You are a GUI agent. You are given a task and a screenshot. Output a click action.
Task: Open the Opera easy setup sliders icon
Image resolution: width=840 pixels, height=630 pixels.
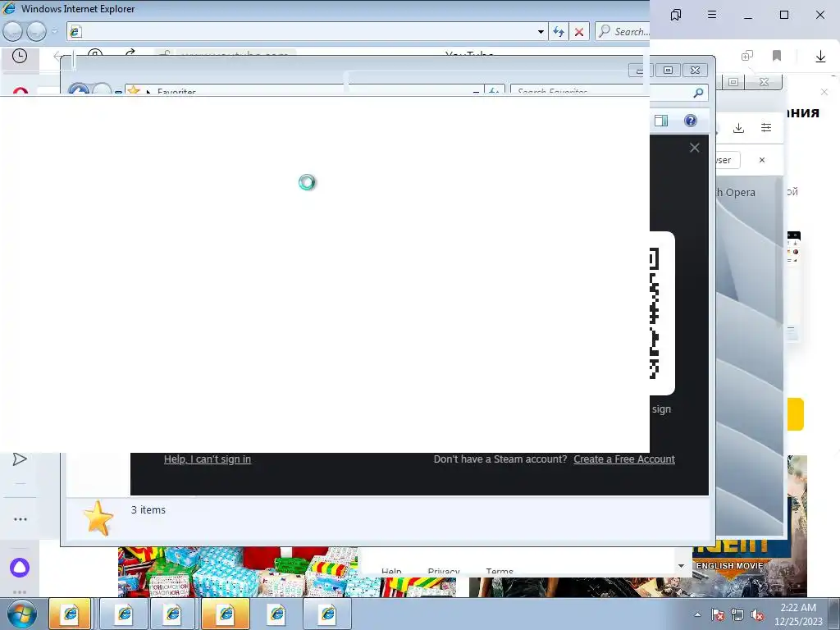[x=766, y=127]
